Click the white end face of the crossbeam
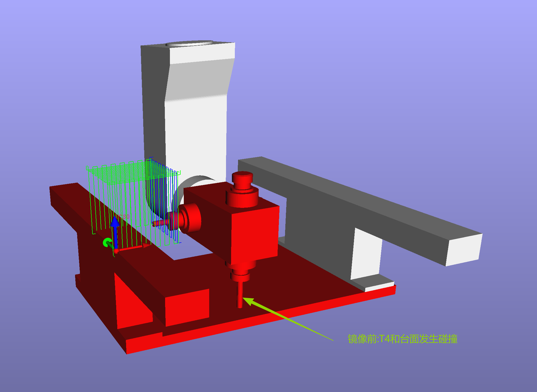Image resolution: width=537 pixels, height=392 pixels. pyautogui.click(x=464, y=250)
